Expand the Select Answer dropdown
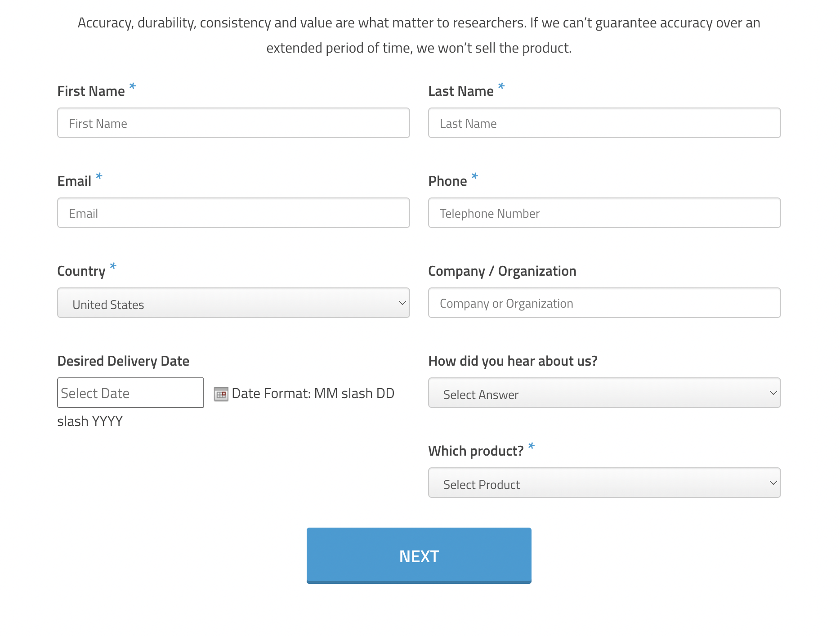This screenshot has height=636, width=840. click(604, 393)
